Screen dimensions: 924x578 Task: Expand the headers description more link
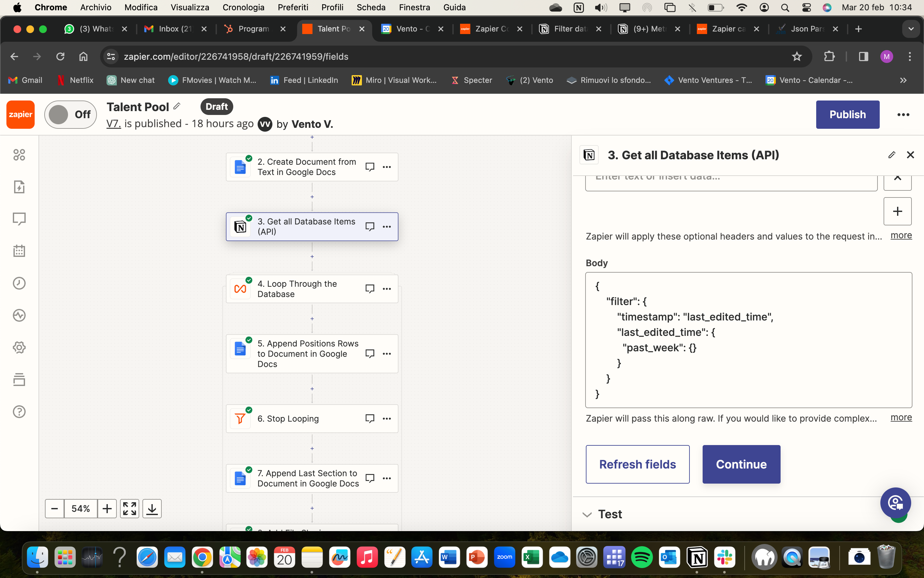pyautogui.click(x=901, y=235)
